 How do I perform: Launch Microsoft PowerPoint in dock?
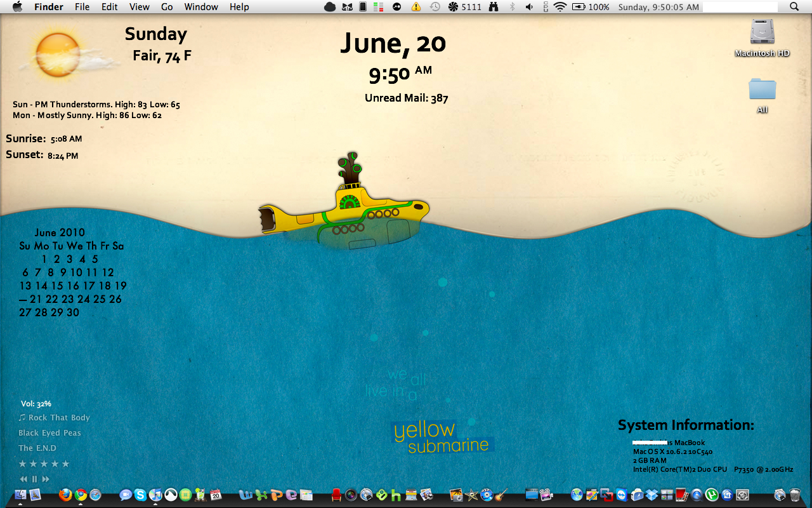[x=277, y=495]
